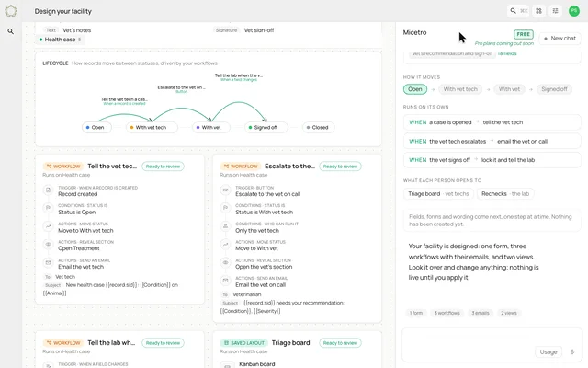588x368 pixels.
Task: Click the Triage board chip for vet techs
Action: pyautogui.click(x=438, y=194)
